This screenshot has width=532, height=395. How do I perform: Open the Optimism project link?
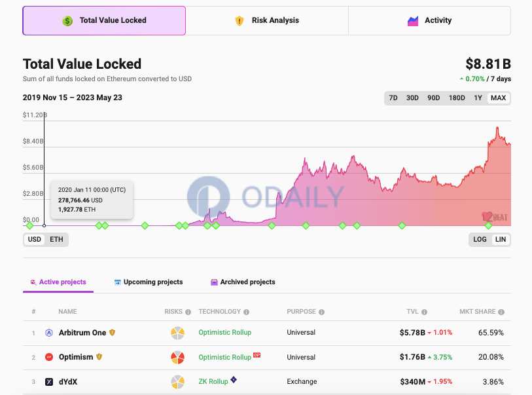coord(76,357)
